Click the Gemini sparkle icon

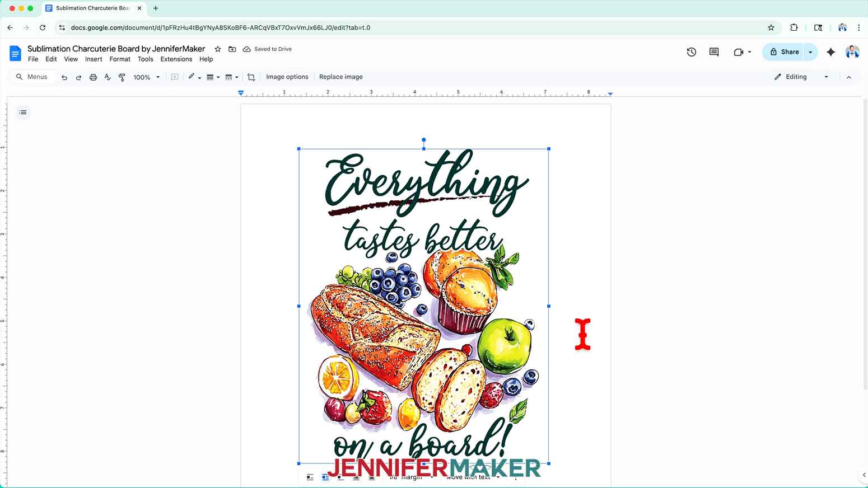[831, 52]
